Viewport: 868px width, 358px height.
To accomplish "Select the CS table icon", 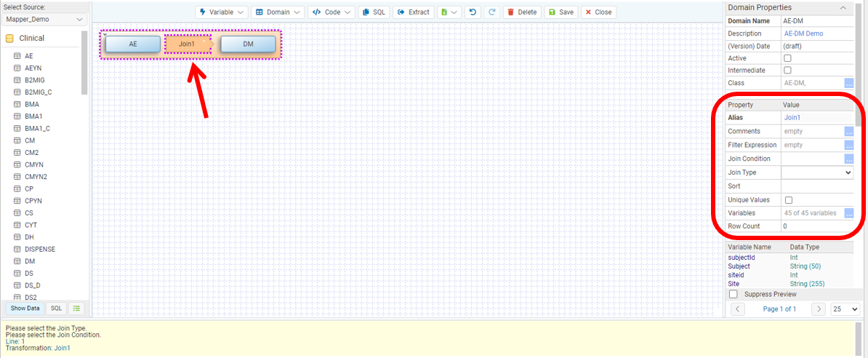I will (x=17, y=212).
